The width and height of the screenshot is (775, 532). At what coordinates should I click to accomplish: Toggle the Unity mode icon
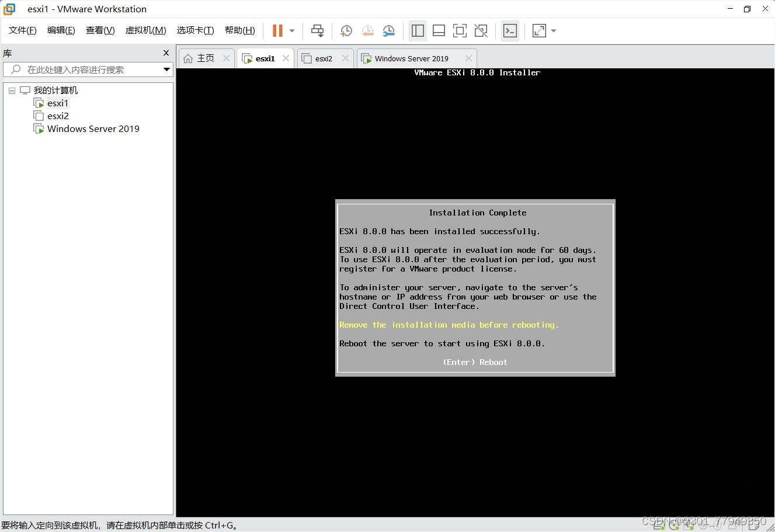[x=481, y=31]
